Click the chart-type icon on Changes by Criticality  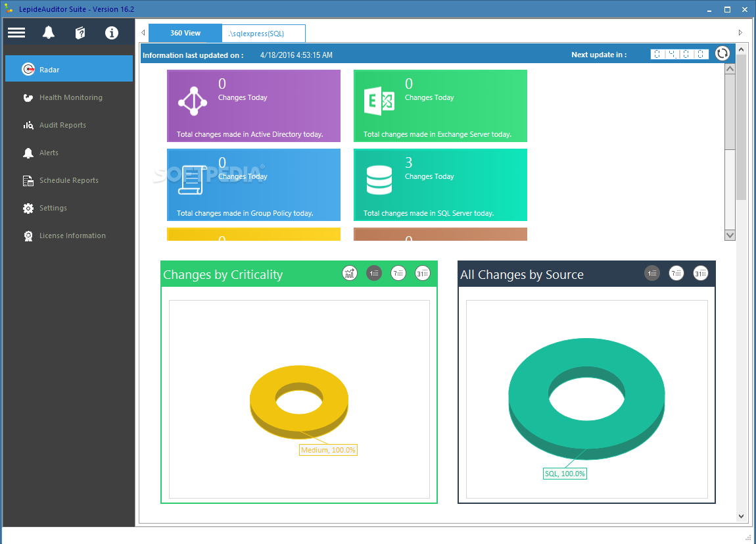pyautogui.click(x=350, y=273)
